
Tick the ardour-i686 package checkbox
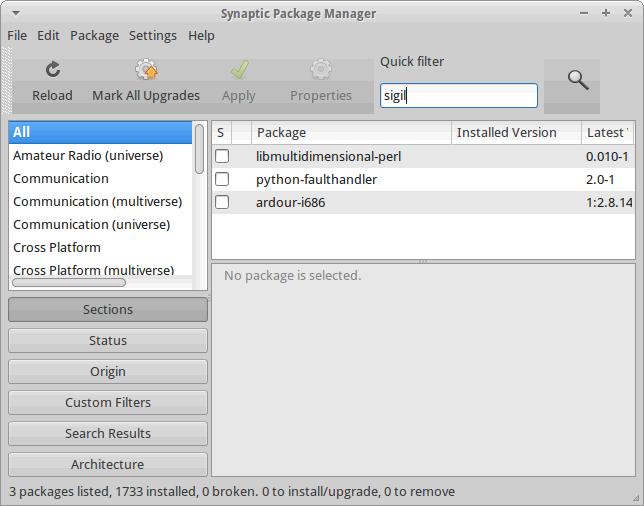[x=222, y=203]
